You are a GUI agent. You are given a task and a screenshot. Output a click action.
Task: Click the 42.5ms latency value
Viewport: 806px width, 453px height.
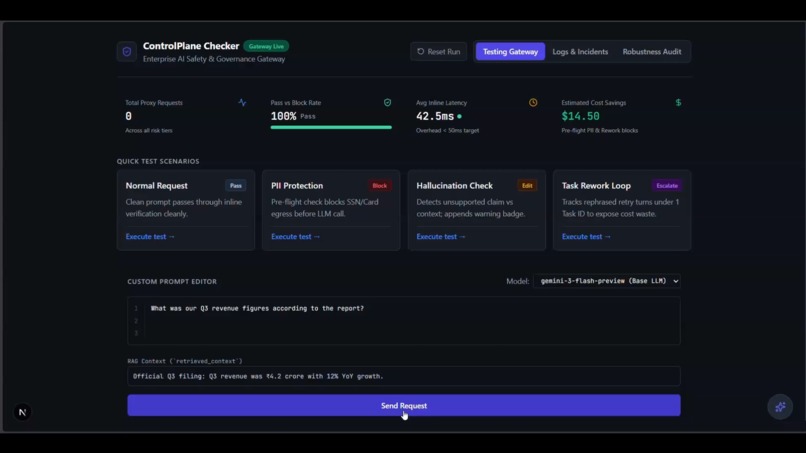[x=435, y=116]
